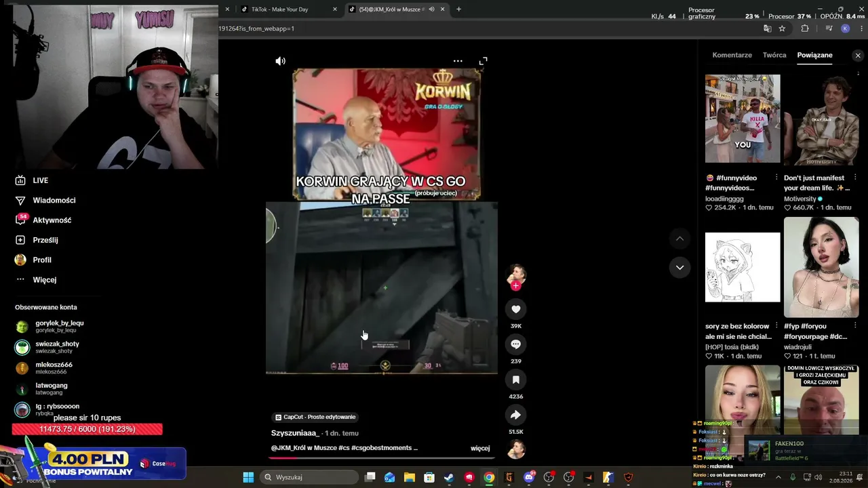The height and width of the screenshot is (488, 868).
Task: Follow the creator with the red plus badge
Action: pos(516,286)
